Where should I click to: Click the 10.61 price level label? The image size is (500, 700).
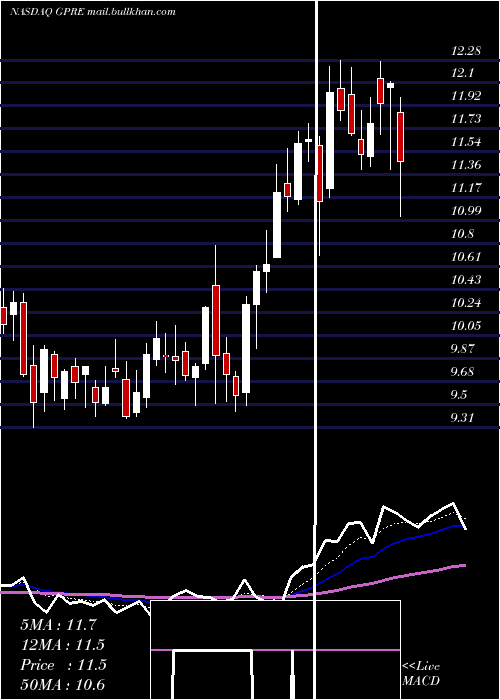pos(466,257)
